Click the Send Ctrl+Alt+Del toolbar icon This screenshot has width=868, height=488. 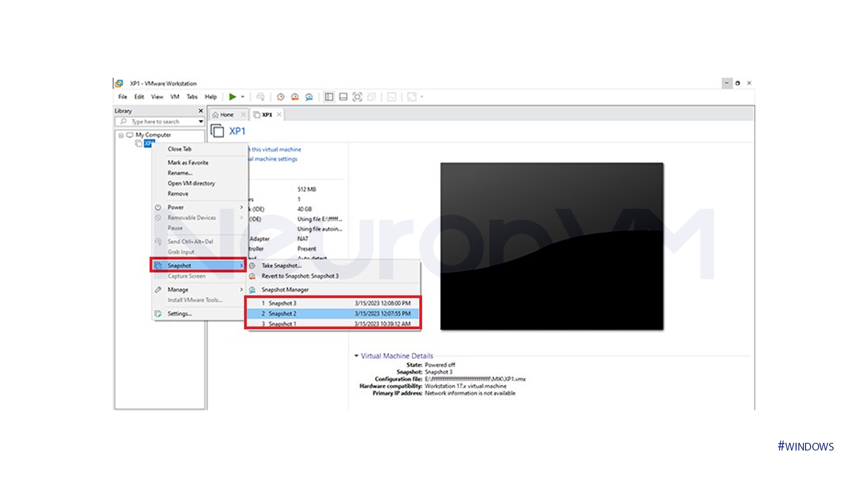260,97
